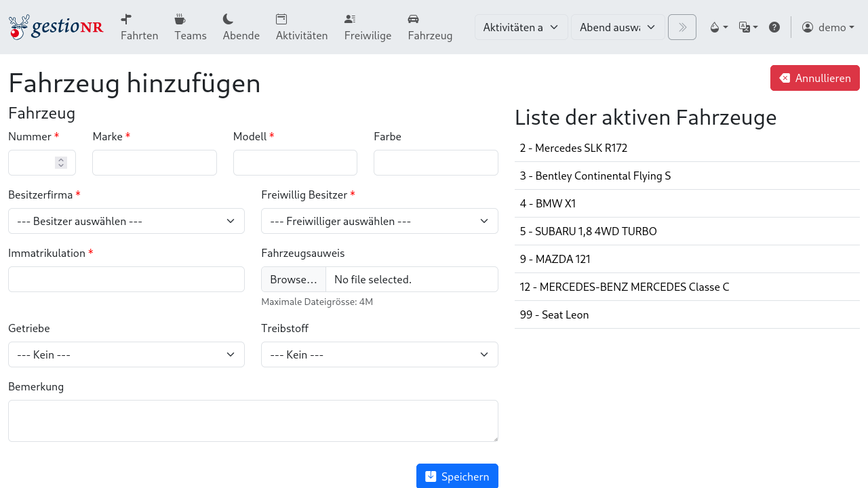Screen dimensions: 868x488
Task: Open the help question mark icon
Action: point(774,27)
